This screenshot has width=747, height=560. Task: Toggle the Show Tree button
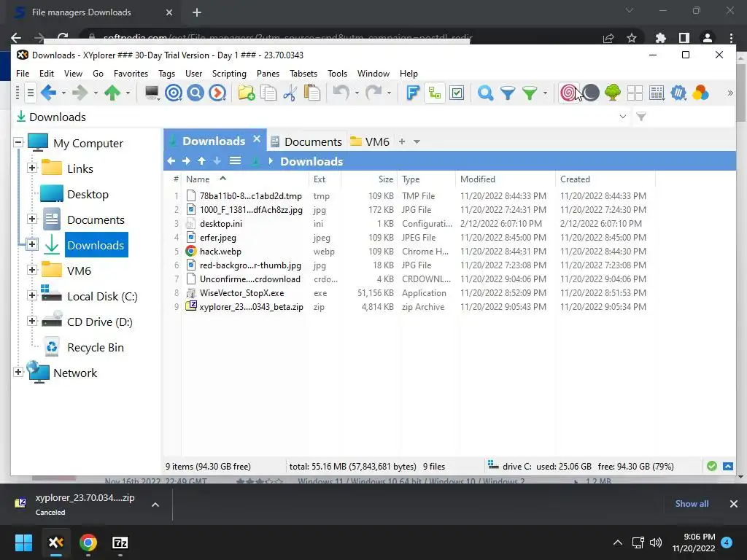click(x=435, y=93)
